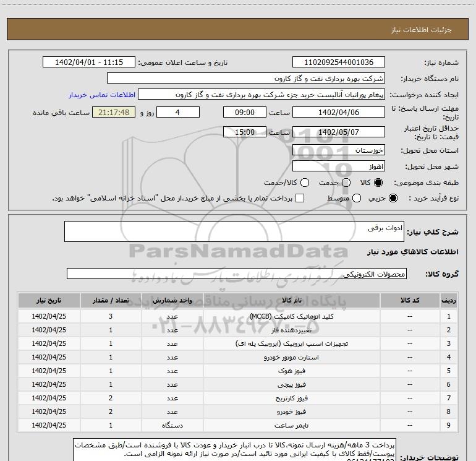Click the announcement date field 1402/04/01 - 11:15

coord(88,62)
